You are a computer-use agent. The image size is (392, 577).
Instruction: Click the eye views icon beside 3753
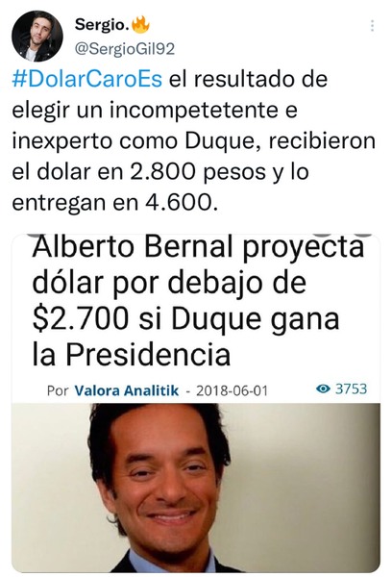(x=323, y=389)
